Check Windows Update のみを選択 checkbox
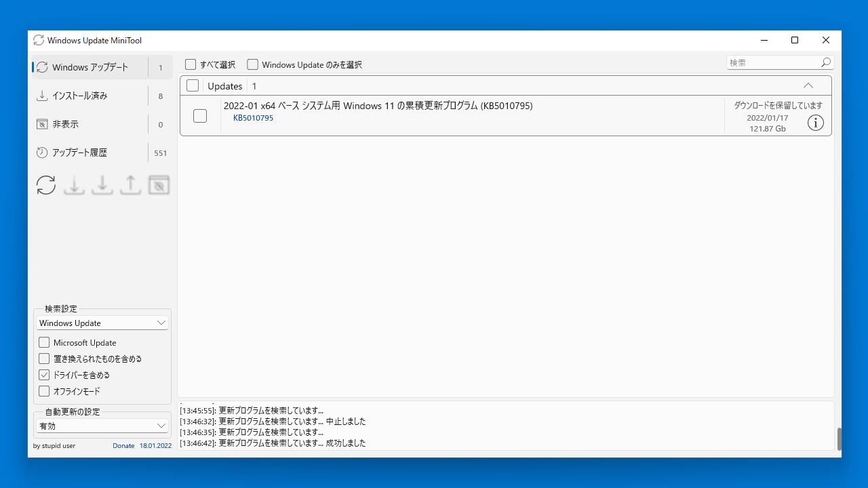868x488 pixels. (252, 64)
